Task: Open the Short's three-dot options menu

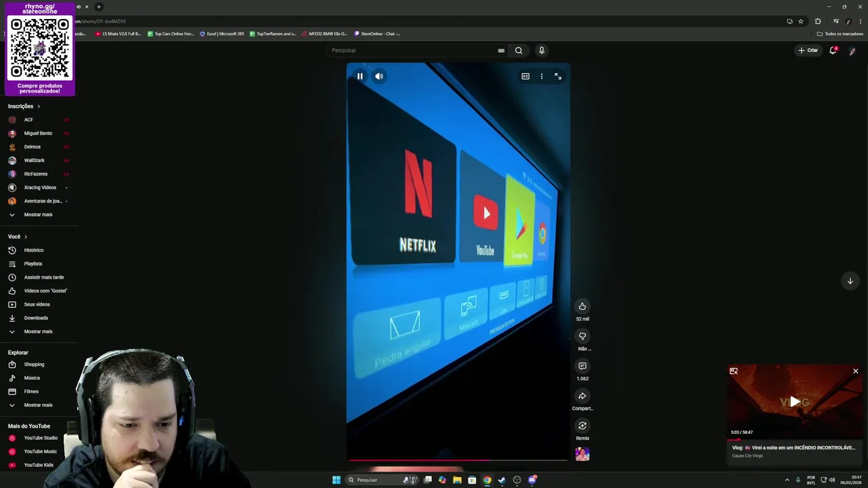Action: (x=541, y=77)
